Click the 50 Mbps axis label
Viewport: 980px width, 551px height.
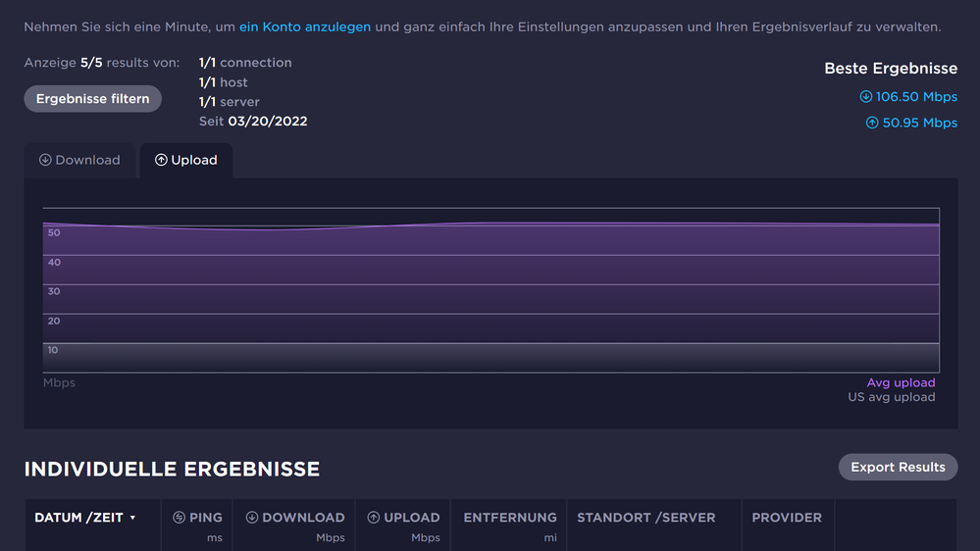coord(54,233)
